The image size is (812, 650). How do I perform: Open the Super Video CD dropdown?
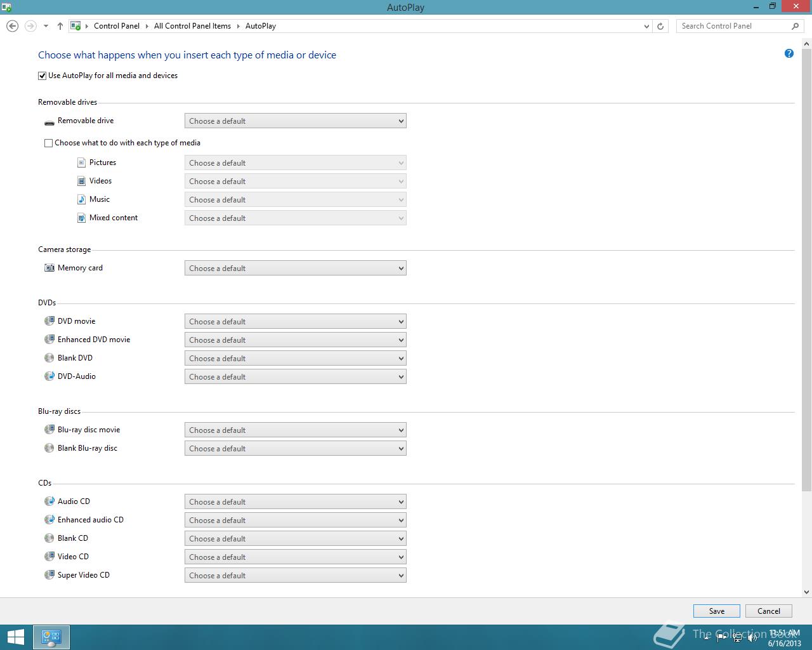coord(296,575)
